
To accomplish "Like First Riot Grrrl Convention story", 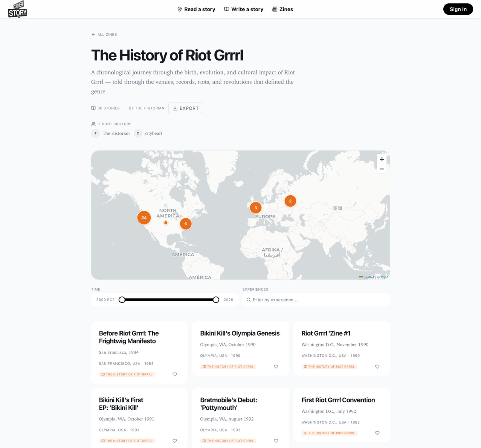I will [x=377, y=433].
